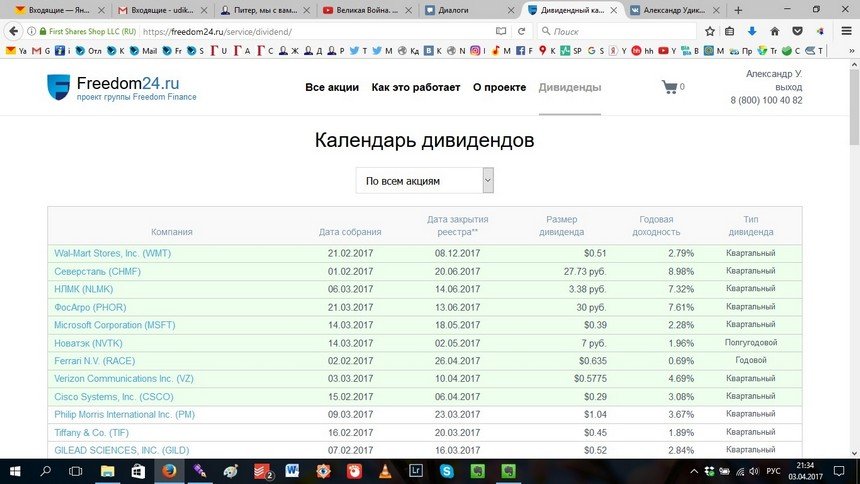Open VLC media player from taskbar
Screen dimensions: 860x484
(x=385, y=471)
